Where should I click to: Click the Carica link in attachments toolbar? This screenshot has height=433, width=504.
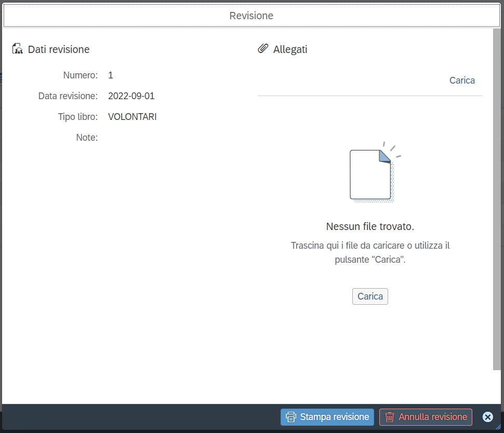(462, 80)
